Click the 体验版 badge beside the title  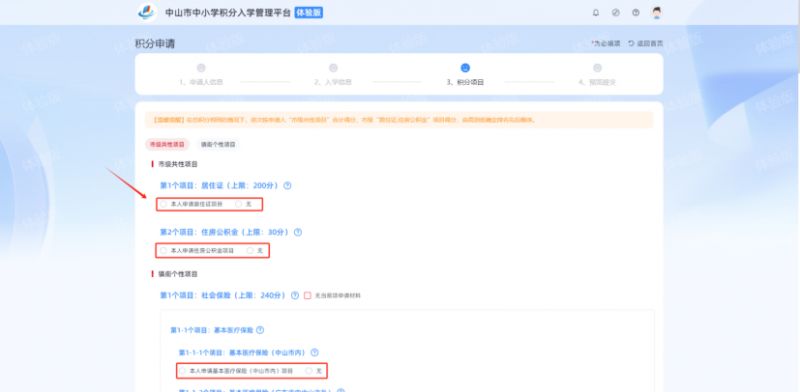tap(309, 13)
